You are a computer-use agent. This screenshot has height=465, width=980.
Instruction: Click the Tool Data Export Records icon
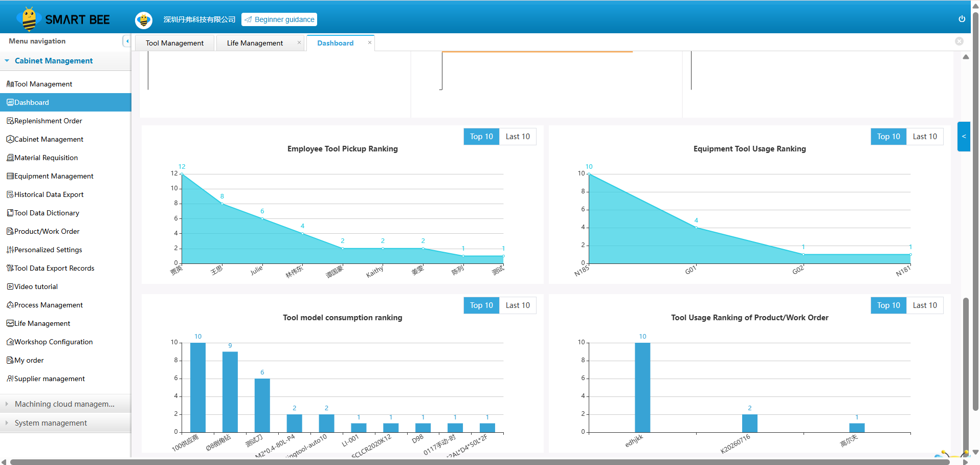pyautogui.click(x=10, y=268)
